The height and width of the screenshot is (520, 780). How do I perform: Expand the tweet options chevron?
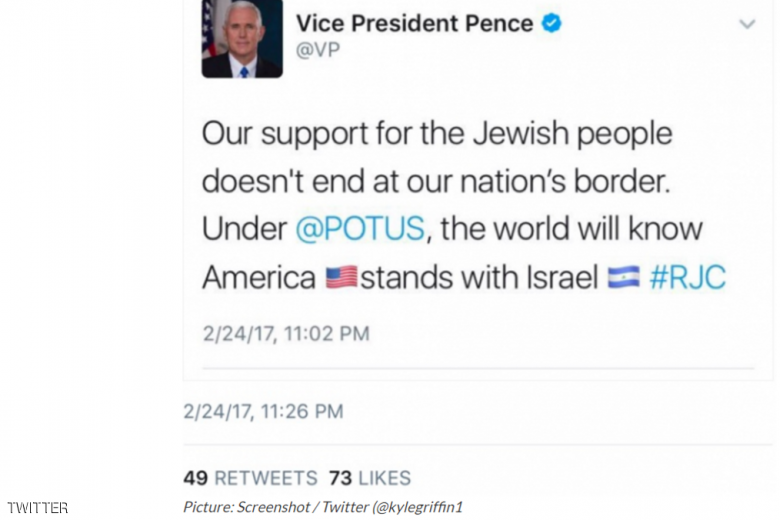[x=747, y=24]
